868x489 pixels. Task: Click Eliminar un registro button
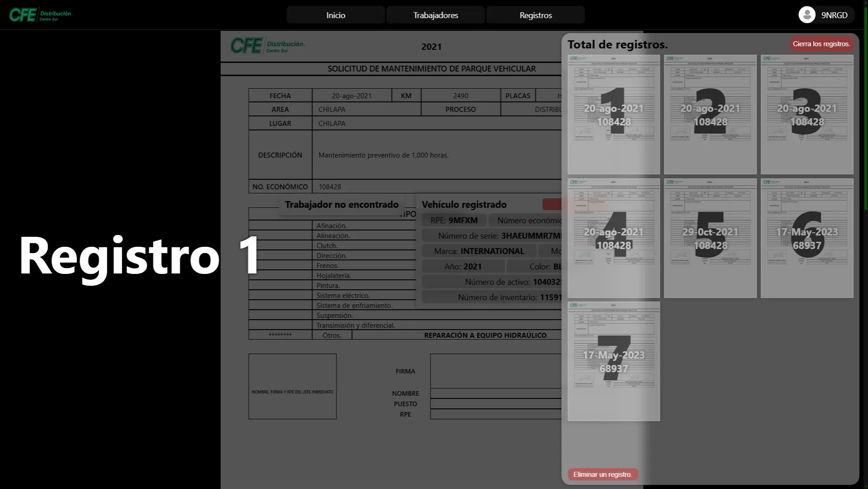pyautogui.click(x=602, y=474)
